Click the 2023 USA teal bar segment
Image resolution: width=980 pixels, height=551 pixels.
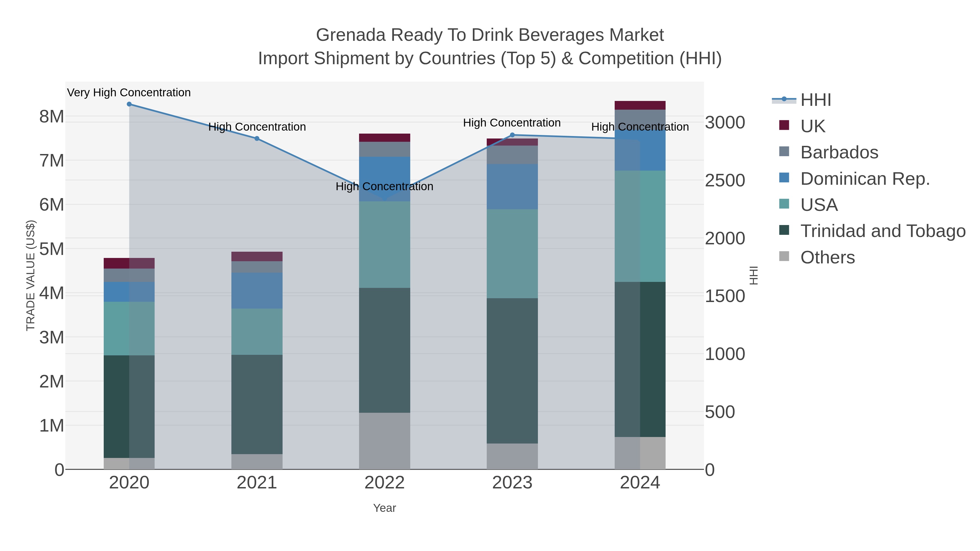tap(512, 254)
